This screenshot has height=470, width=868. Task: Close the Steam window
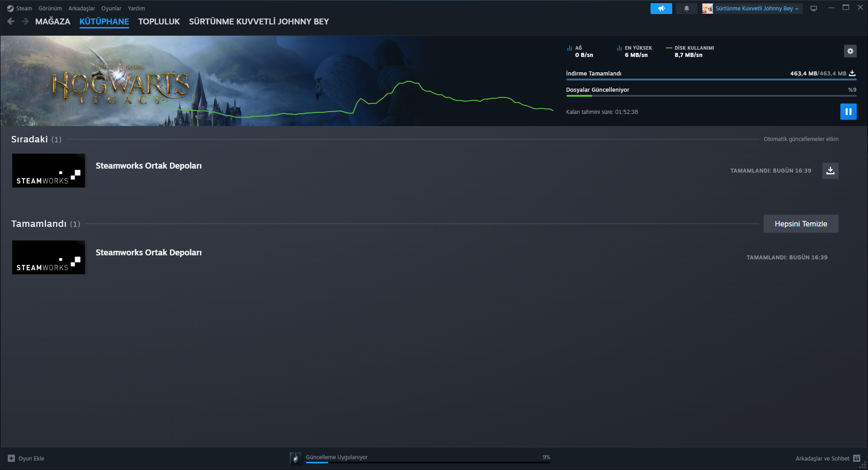(x=860, y=8)
